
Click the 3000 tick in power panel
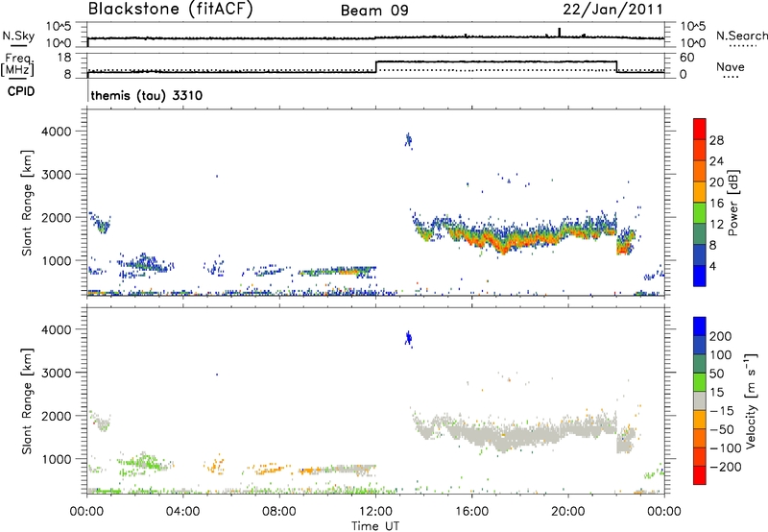click(x=56, y=175)
